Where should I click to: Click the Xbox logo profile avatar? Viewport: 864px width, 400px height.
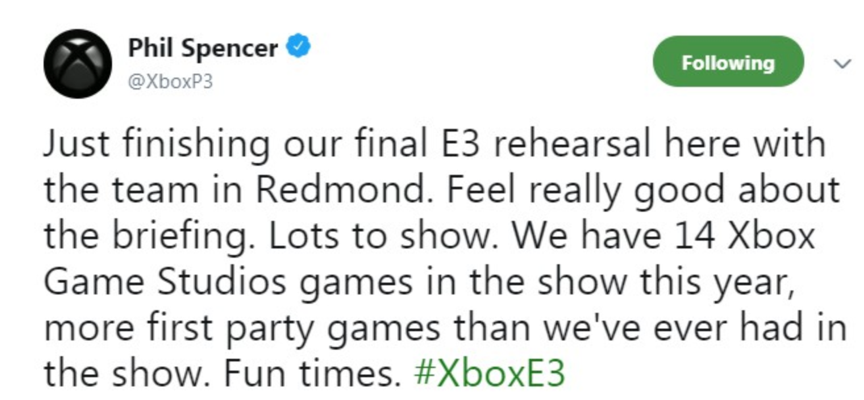[x=78, y=63]
